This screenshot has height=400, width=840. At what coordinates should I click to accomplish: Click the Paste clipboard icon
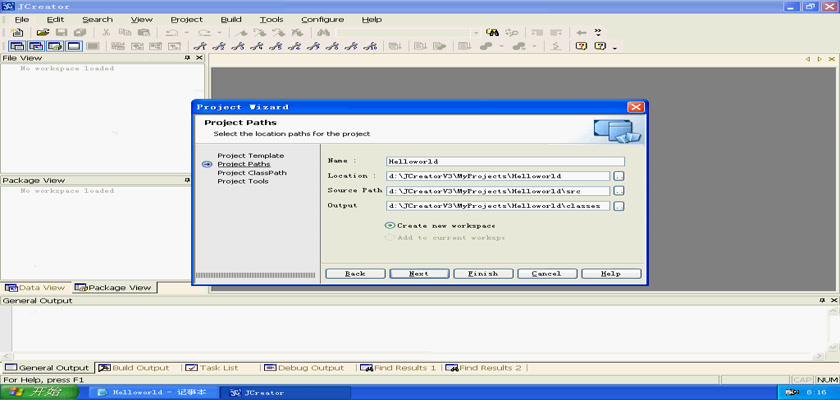(x=144, y=33)
